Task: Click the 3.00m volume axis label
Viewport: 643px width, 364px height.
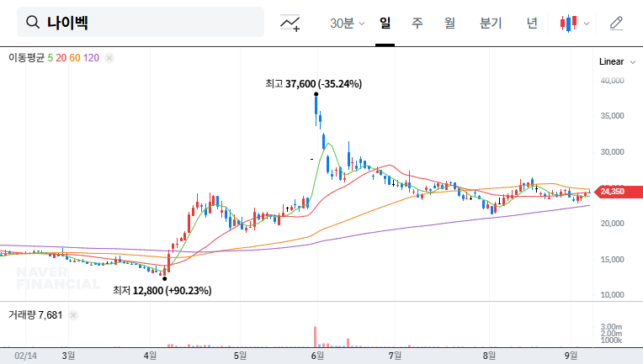Action: coord(611,327)
